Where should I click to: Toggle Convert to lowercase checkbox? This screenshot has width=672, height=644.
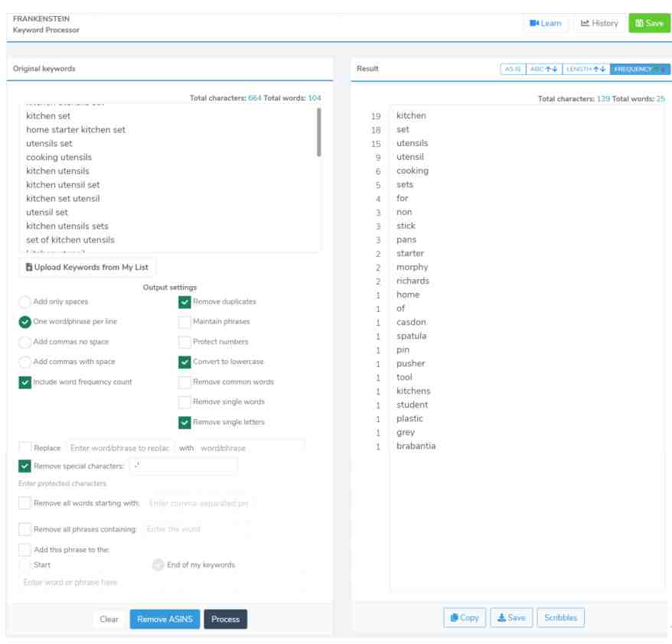[184, 362]
